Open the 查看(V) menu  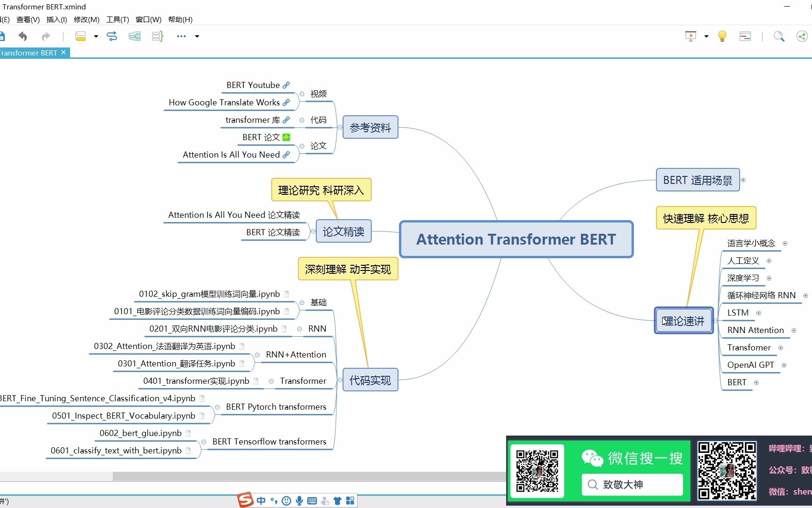[28, 19]
